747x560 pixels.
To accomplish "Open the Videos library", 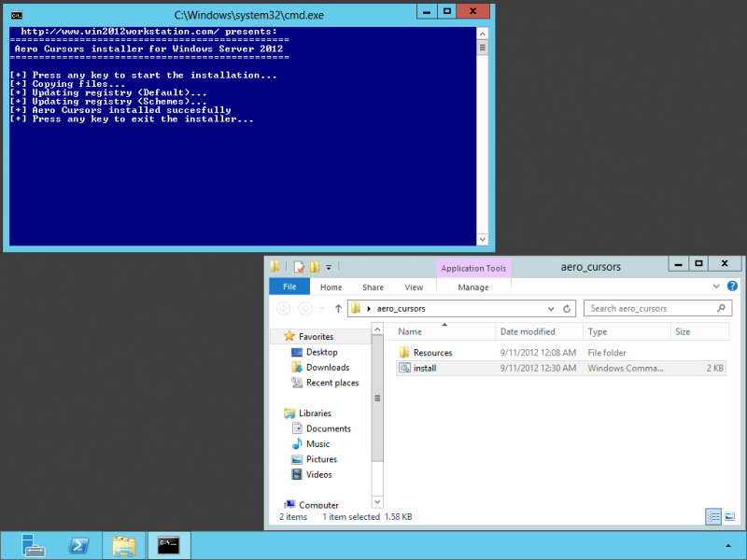I will (x=319, y=474).
